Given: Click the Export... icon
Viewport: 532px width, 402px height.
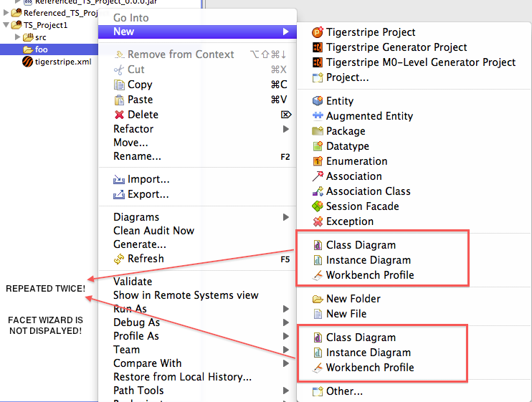Looking at the screenshot, I should pos(119,194).
